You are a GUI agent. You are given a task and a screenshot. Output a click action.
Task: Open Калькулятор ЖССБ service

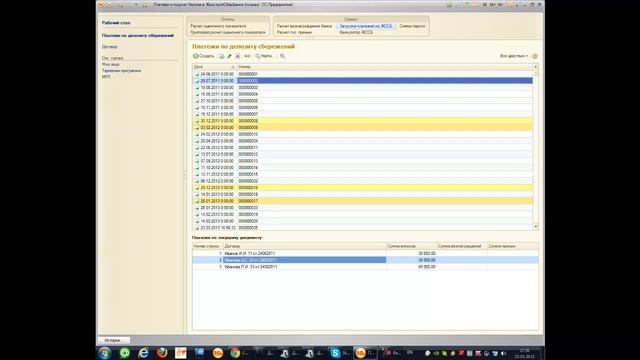(x=356, y=32)
